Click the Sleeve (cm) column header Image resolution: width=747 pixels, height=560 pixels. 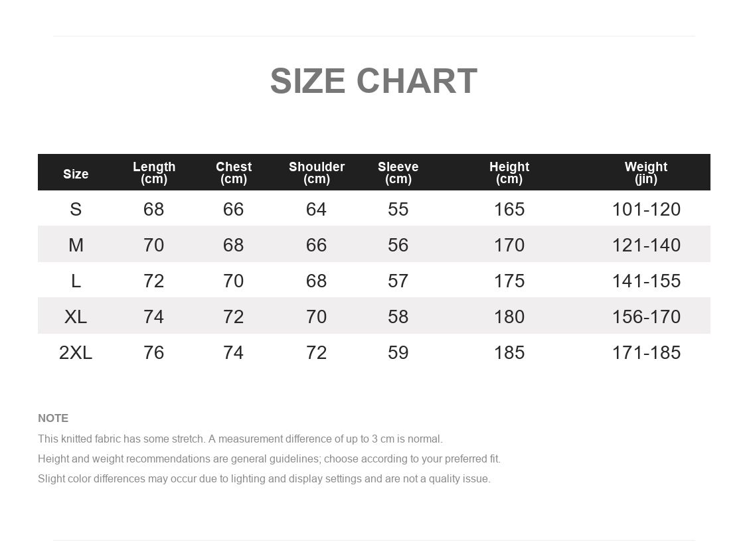coord(398,173)
